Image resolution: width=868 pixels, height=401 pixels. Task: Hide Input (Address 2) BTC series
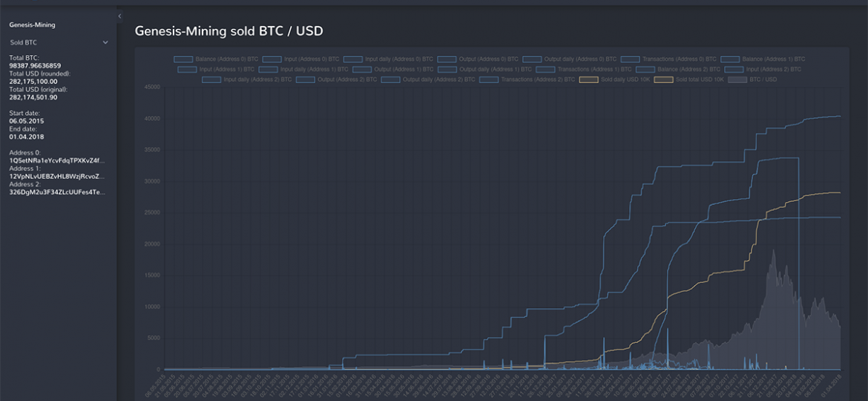763,69
